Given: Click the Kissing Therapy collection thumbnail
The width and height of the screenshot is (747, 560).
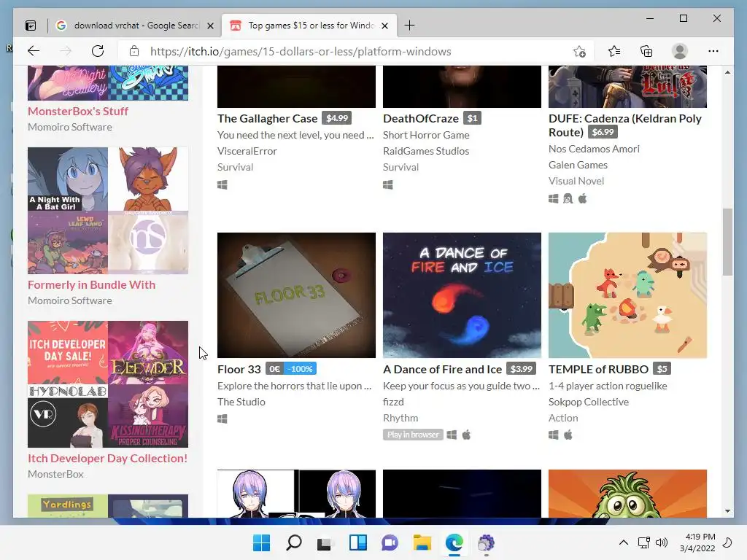Looking at the screenshot, I should [x=148, y=416].
